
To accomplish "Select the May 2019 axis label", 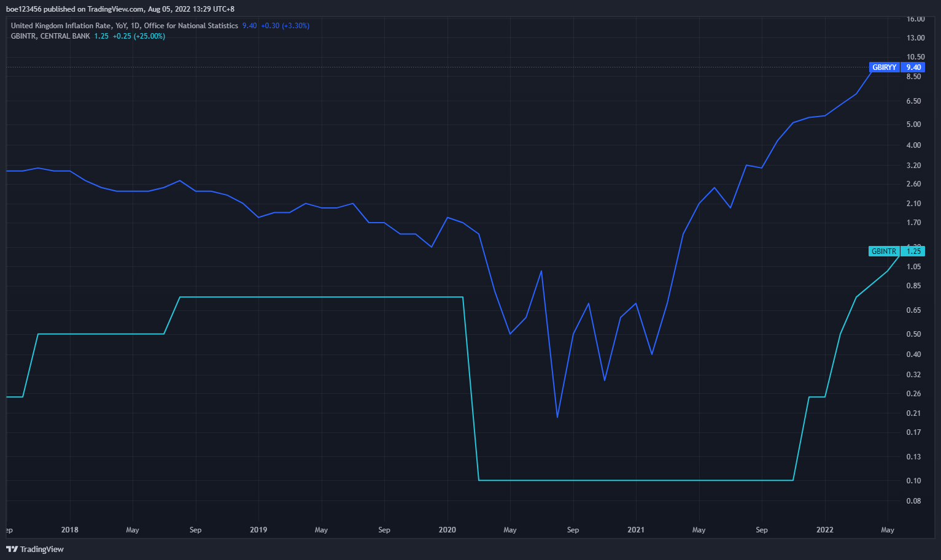I will pos(321,529).
